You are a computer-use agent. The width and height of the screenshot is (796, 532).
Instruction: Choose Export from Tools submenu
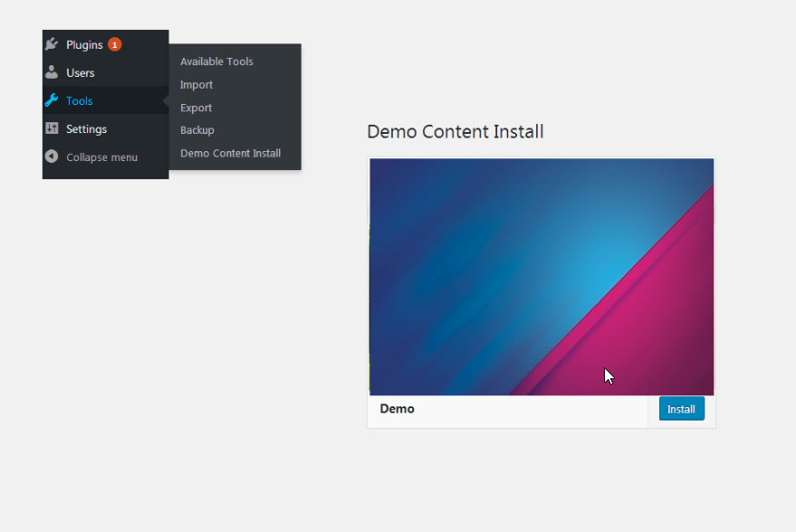point(196,108)
